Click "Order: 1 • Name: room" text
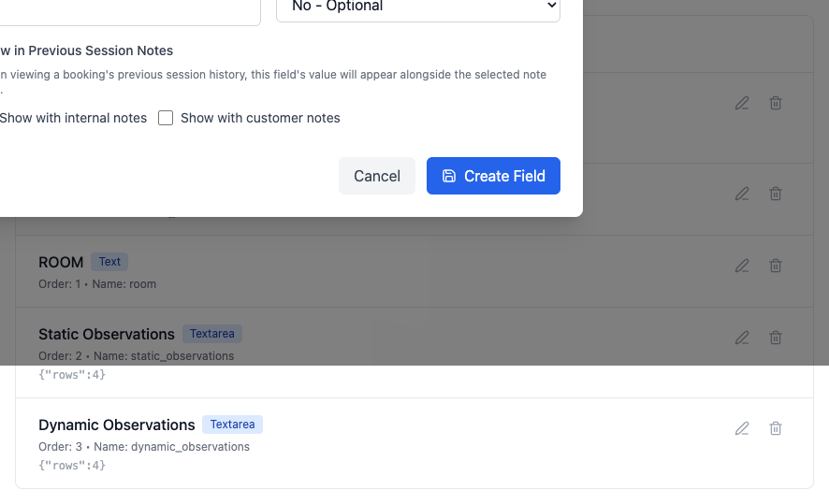The height and width of the screenshot is (504, 829). 97,283
